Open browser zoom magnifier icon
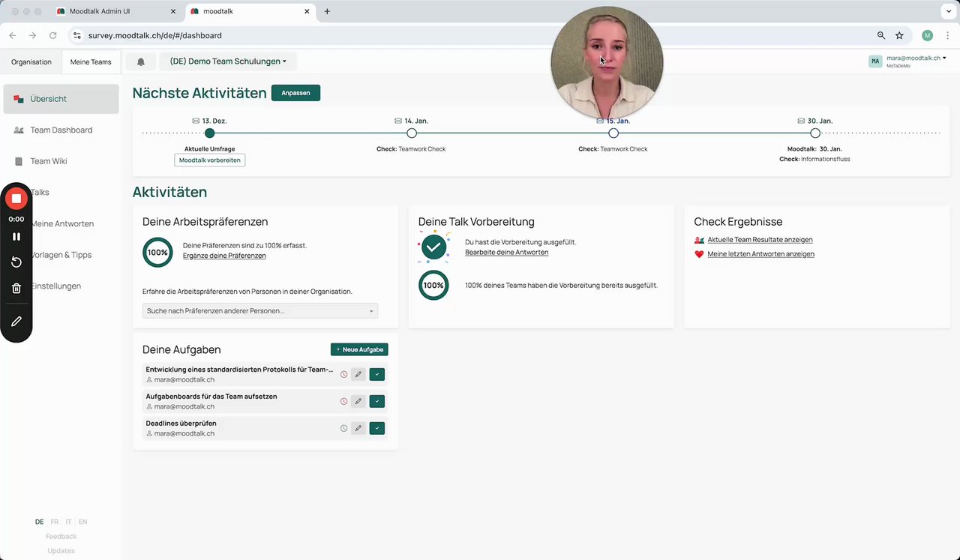The height and width of the screenshot is (560, 960). (881, 35)
